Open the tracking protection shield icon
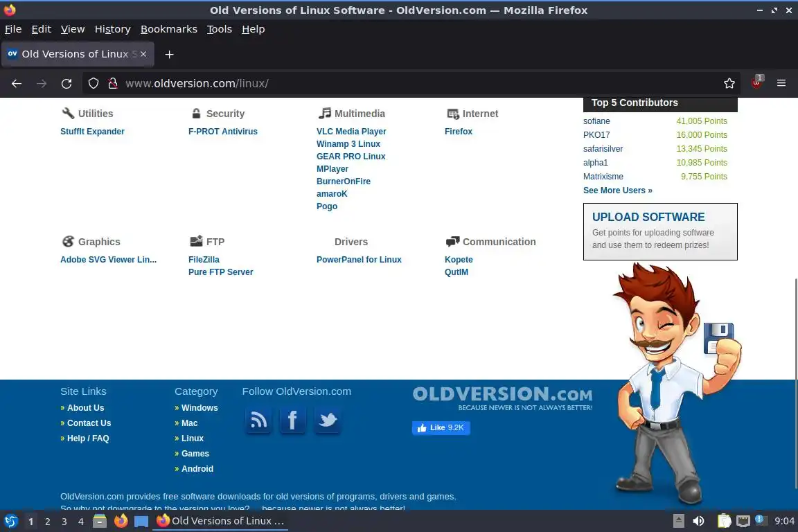Viewport: 798px width, 532px height. [93, 84]
